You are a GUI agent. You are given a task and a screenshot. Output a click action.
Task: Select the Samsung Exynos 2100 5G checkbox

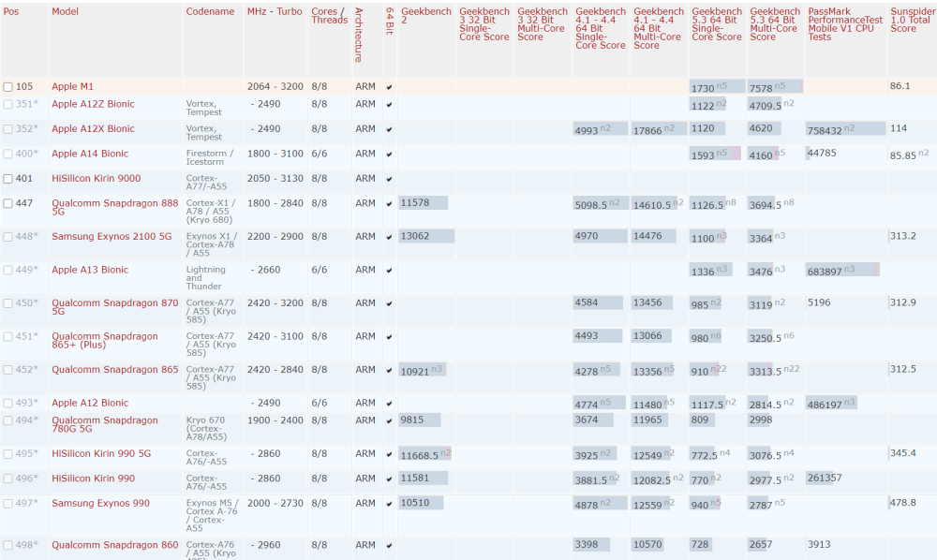7,237
